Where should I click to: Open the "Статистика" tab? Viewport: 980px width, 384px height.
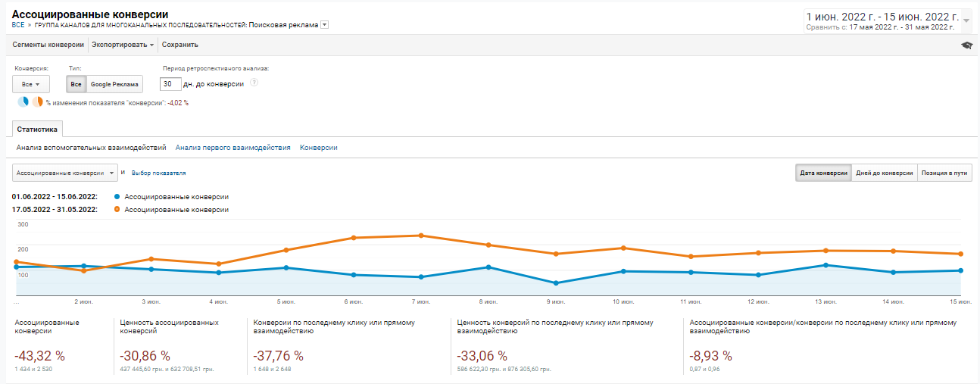tap(37, 129)
